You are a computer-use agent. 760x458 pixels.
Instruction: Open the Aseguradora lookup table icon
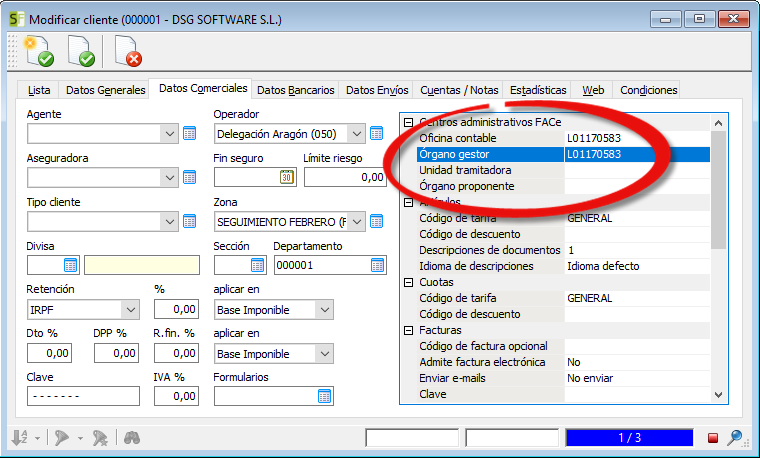tap(190, 177)
